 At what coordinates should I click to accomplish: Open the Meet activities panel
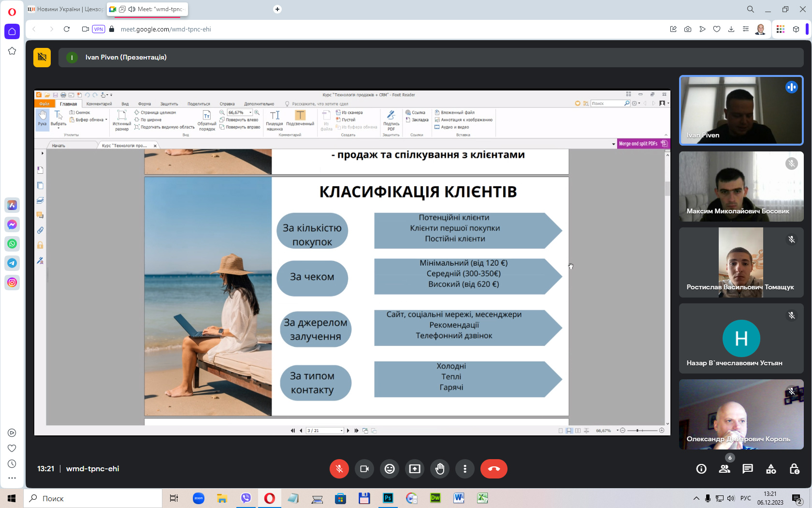[771, 469]
